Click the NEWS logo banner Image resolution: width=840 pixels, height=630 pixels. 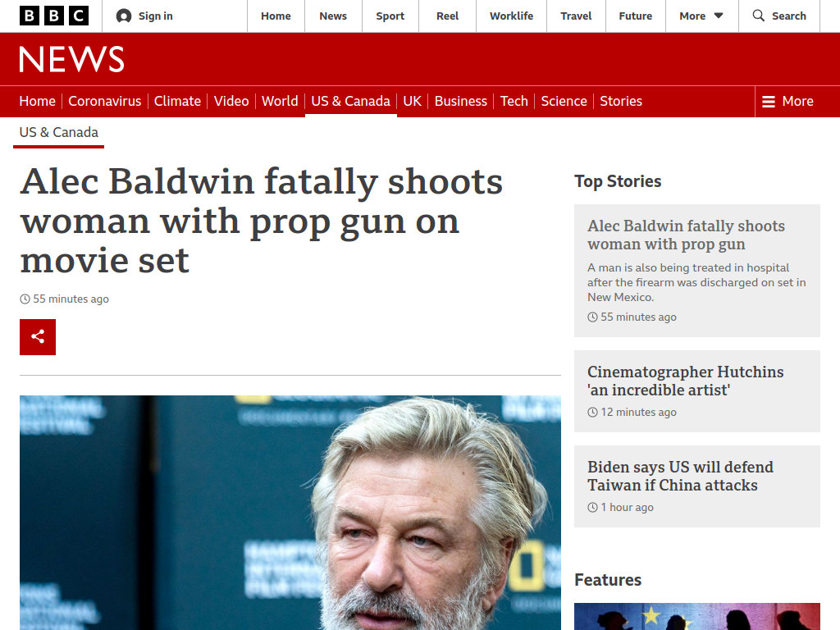tap(72, 59)
